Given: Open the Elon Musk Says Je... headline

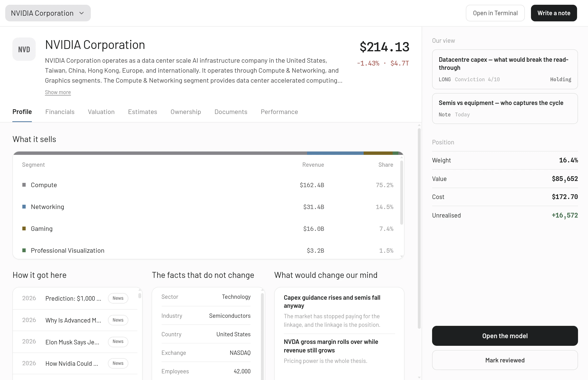Looking at the screenshot, I should tap(72, 342).
